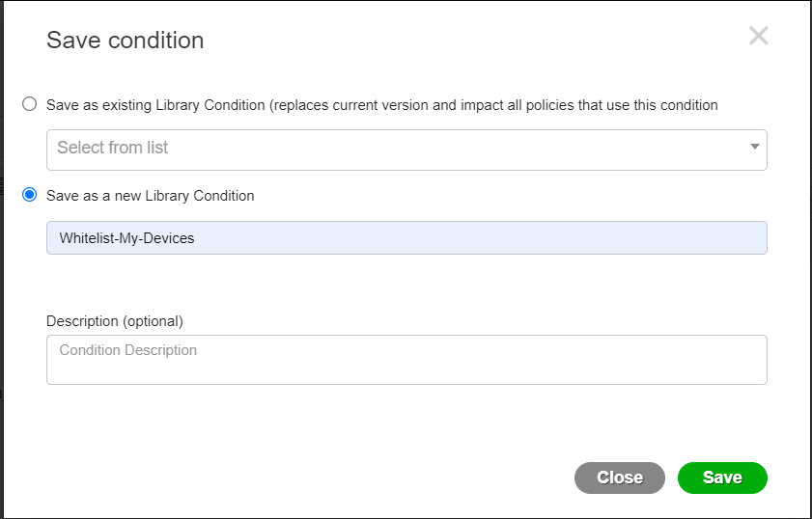Open the 'Select from list' dropdown
The width and height of the screenshot is (812, 519).
(406, 150)
